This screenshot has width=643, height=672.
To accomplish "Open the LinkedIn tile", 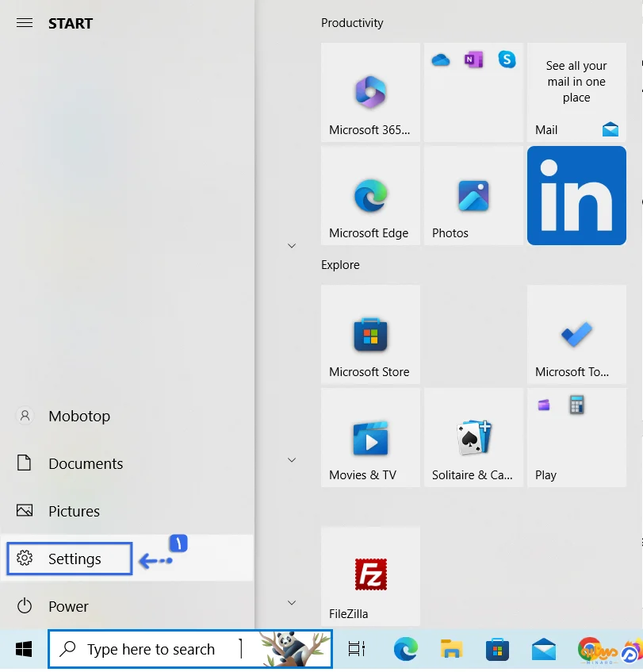I will [x=576, y=195].
